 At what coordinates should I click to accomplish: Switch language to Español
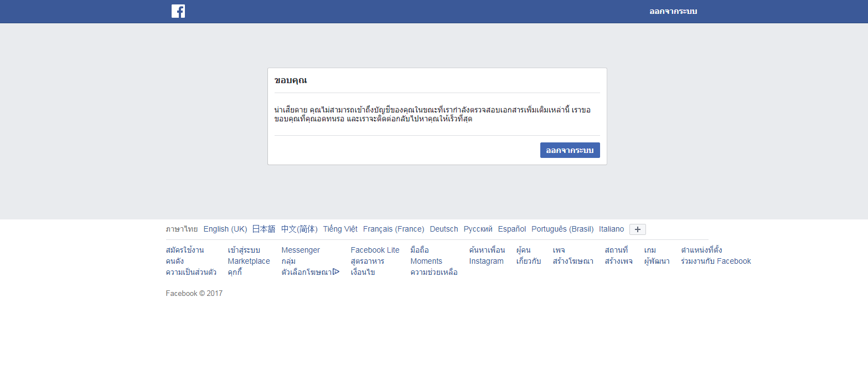click(512, 229)
